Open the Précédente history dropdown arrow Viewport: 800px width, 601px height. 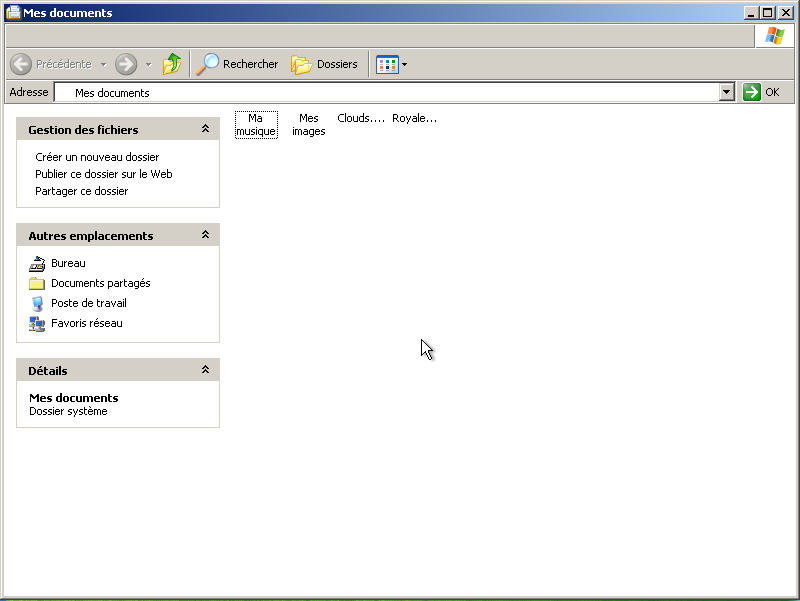point(103,64)
